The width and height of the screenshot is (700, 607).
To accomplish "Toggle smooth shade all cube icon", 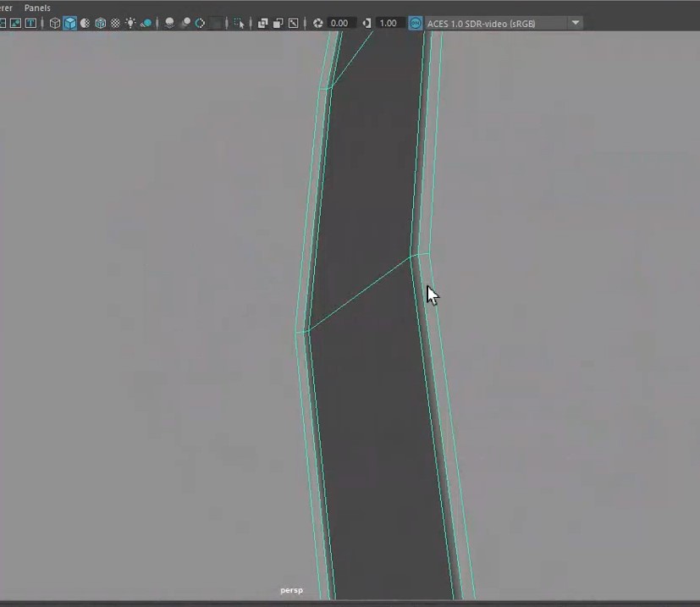I will tap(70, 23).
